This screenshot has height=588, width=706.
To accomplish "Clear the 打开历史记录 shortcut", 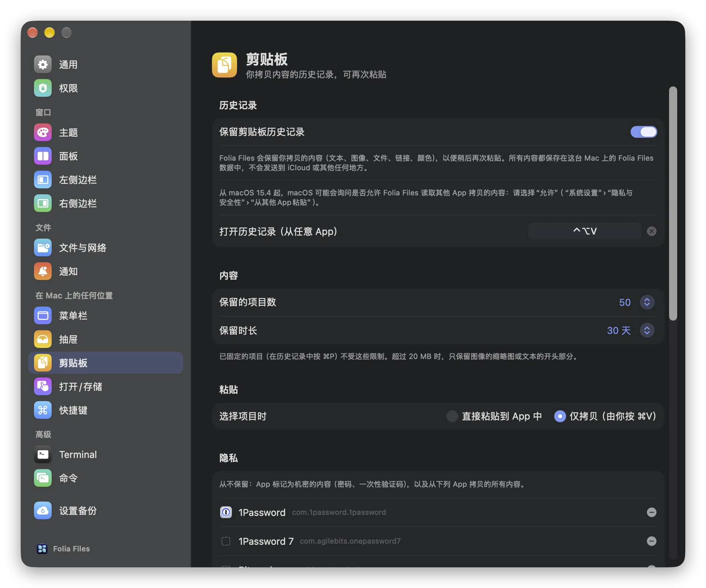I will (x=652, y=231).
